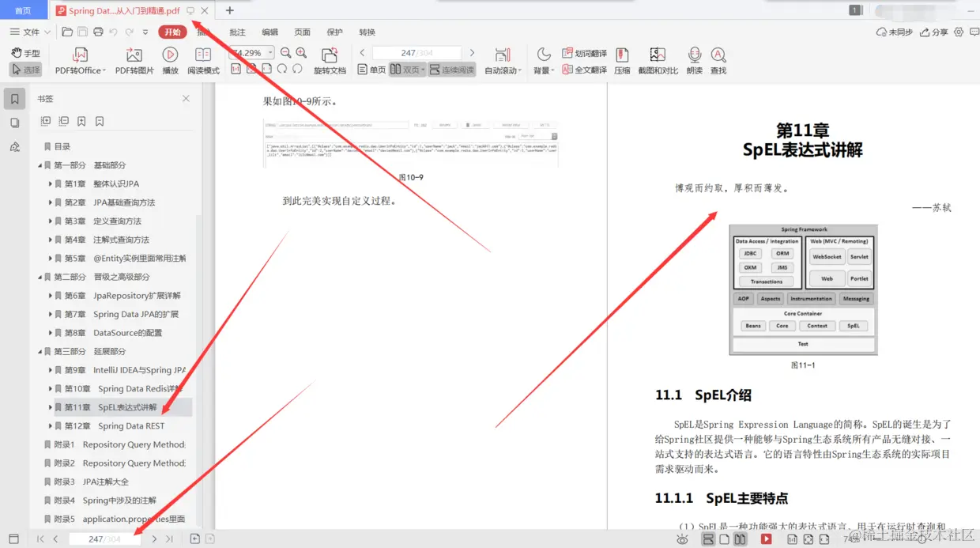The height and width of the screenshot is (548, 980).
Task: Open the 批注 ribbon tab
Action: pos(237,32)
